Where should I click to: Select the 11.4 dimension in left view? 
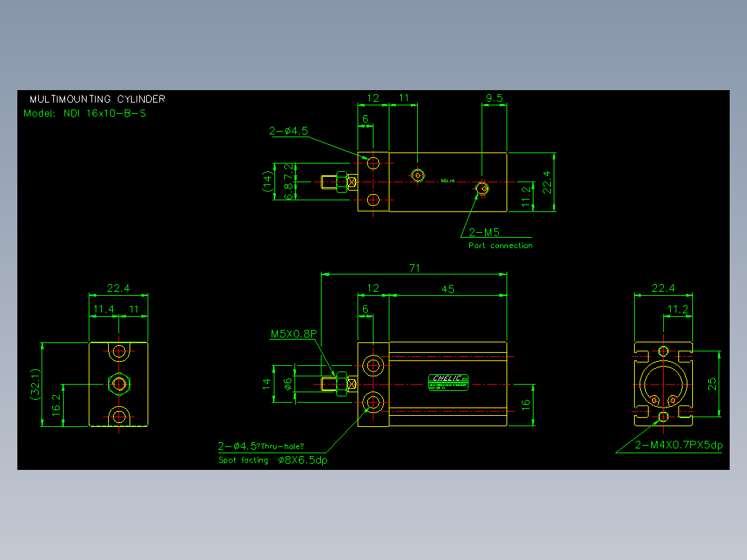[103, 309]
